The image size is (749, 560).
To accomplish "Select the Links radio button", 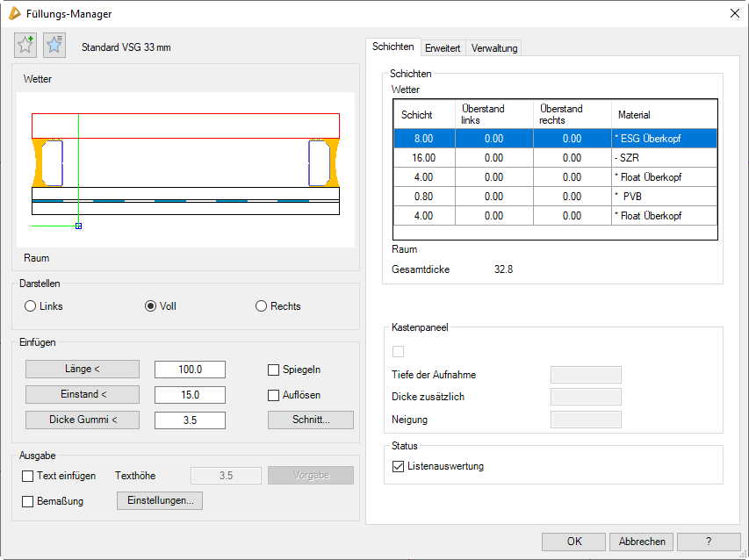I will 31,306.
